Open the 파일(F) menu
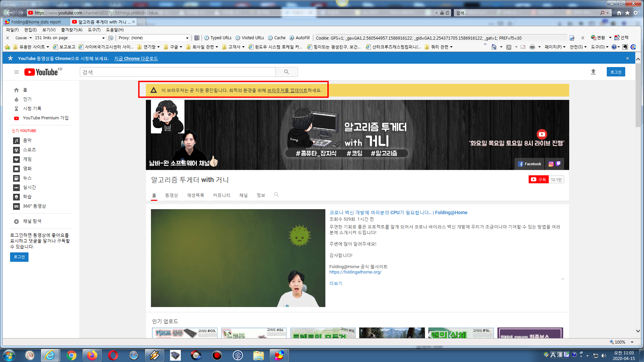The height and width of the screenshot is (362, 644). click(x=12, y=30)
